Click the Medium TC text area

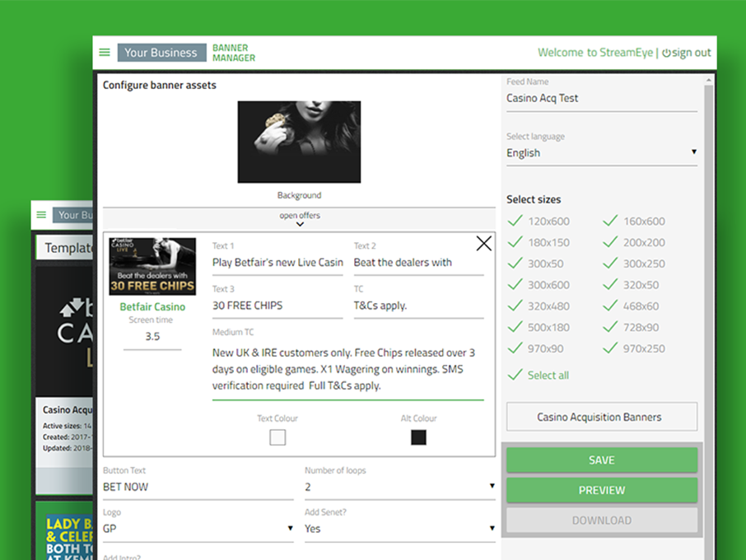347,369
